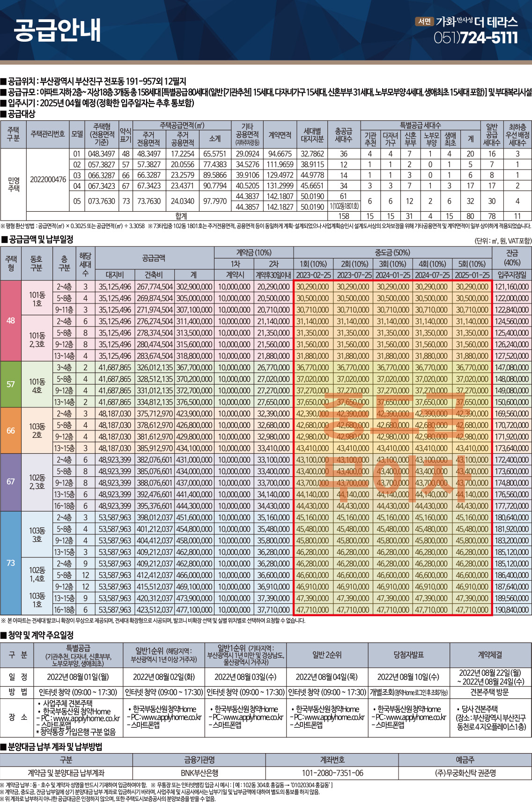
Task: Select the '입주시기 : 2025년 04월 예정' line
Action: point(97,103)
